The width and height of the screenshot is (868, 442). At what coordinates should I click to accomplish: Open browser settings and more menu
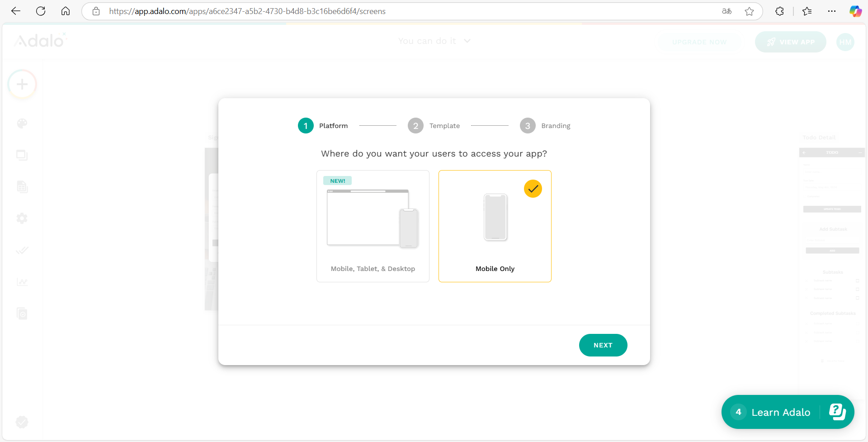click(832, 11)
